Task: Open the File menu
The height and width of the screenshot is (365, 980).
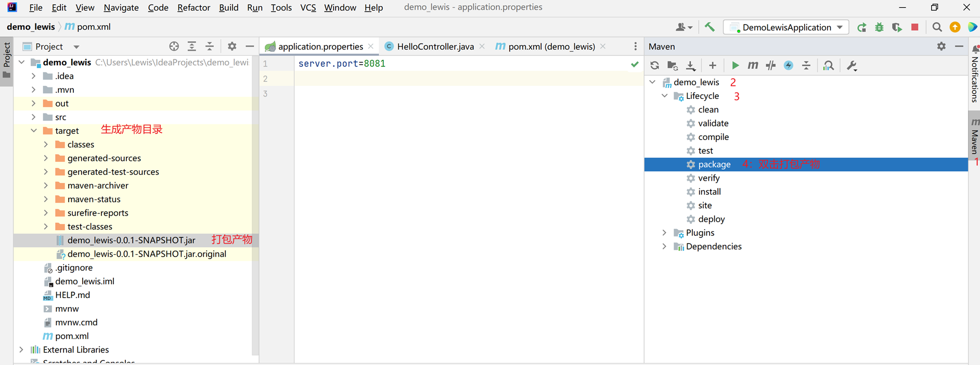Action: (36, 7)
